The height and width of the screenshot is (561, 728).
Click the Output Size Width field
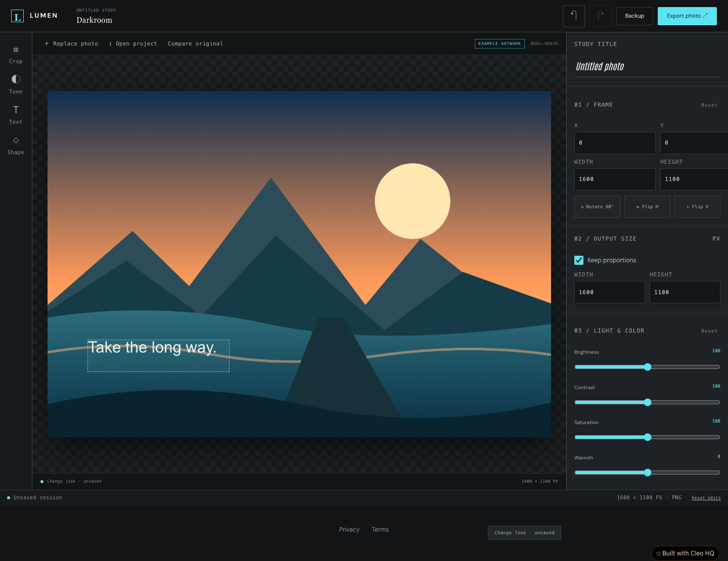(609, 292)
